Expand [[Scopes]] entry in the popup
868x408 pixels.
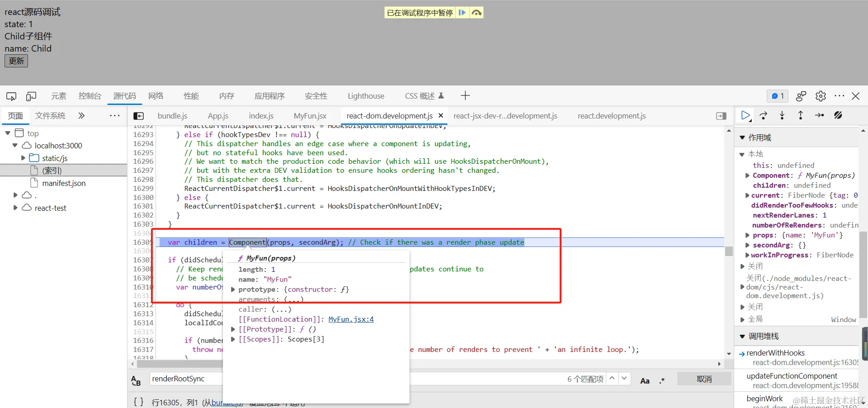click(233, 339)
